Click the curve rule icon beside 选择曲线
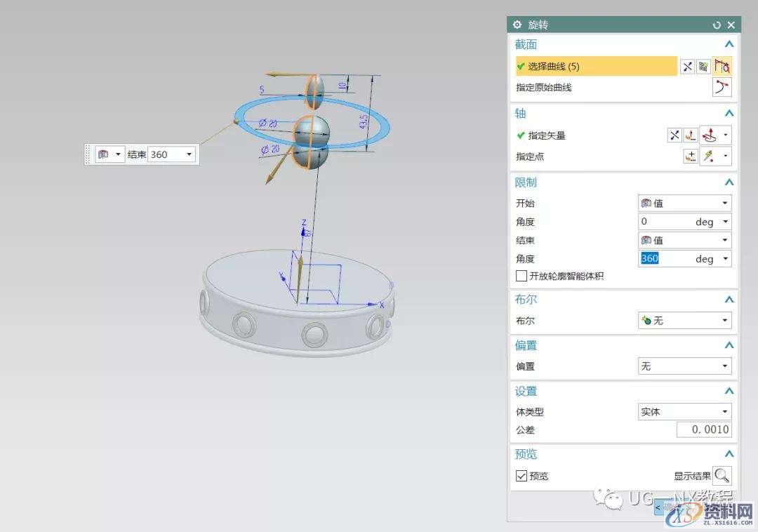The image size is (758, 532). (x=722, y=67)
